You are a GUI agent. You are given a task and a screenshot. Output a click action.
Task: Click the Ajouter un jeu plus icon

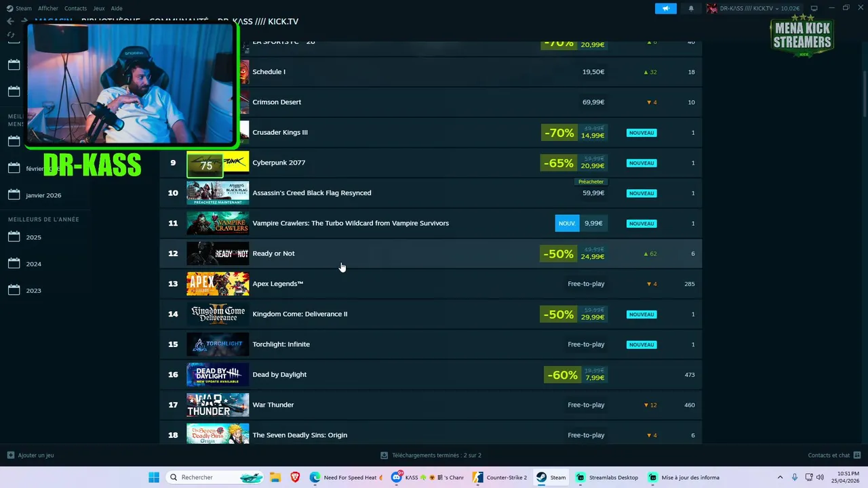[x=10, y=455]
